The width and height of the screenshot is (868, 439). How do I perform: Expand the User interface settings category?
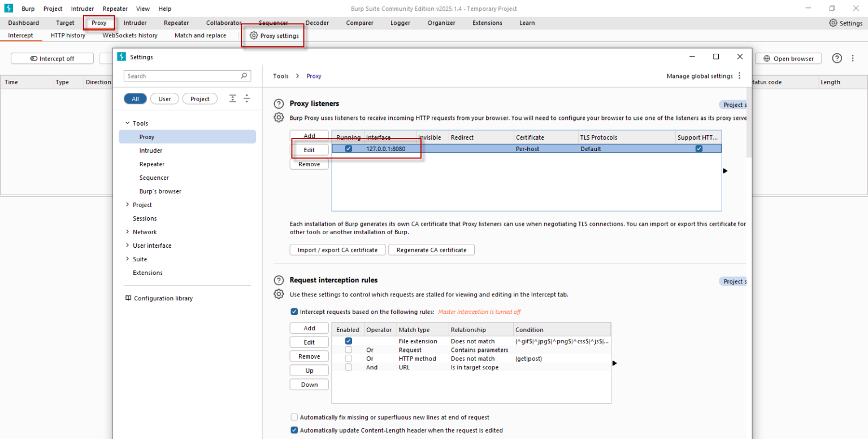(149, 245)
